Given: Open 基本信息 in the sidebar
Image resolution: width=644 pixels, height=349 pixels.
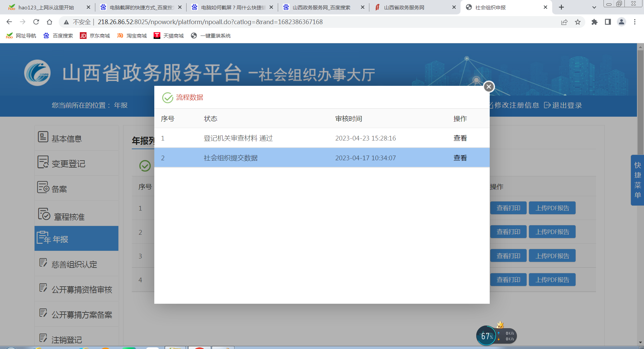Looking at the screenshot, I should (x=66, y=138).
